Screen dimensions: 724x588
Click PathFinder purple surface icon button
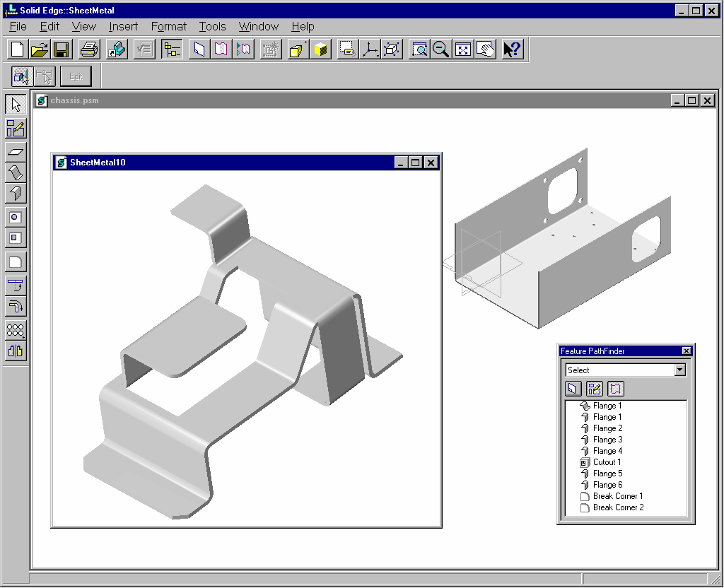tap(616, 389)
